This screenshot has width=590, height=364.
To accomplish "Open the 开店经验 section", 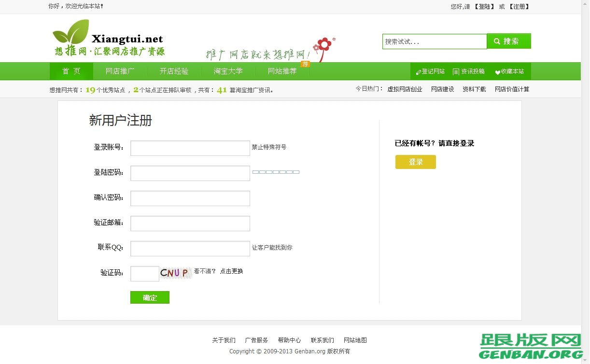I will pos(173,71).
